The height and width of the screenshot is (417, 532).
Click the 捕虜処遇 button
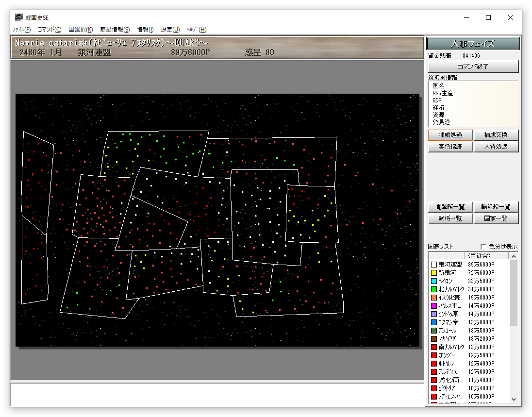[x=450, y=135]
